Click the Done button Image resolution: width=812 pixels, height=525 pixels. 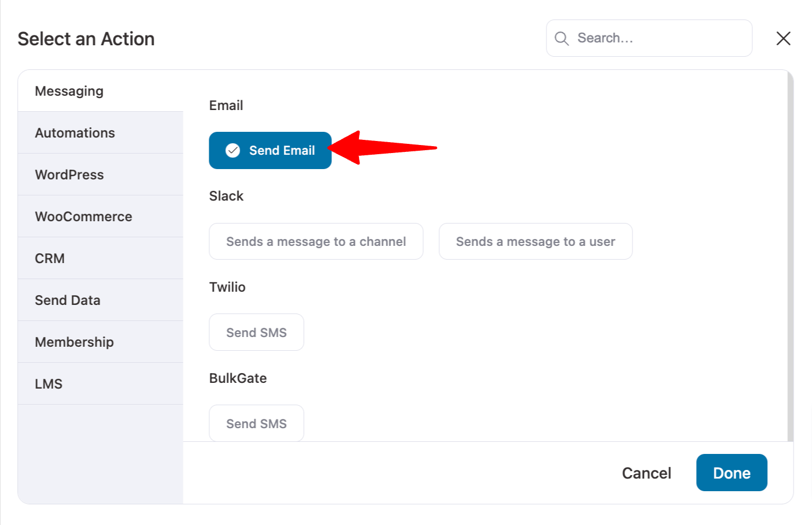732,473
